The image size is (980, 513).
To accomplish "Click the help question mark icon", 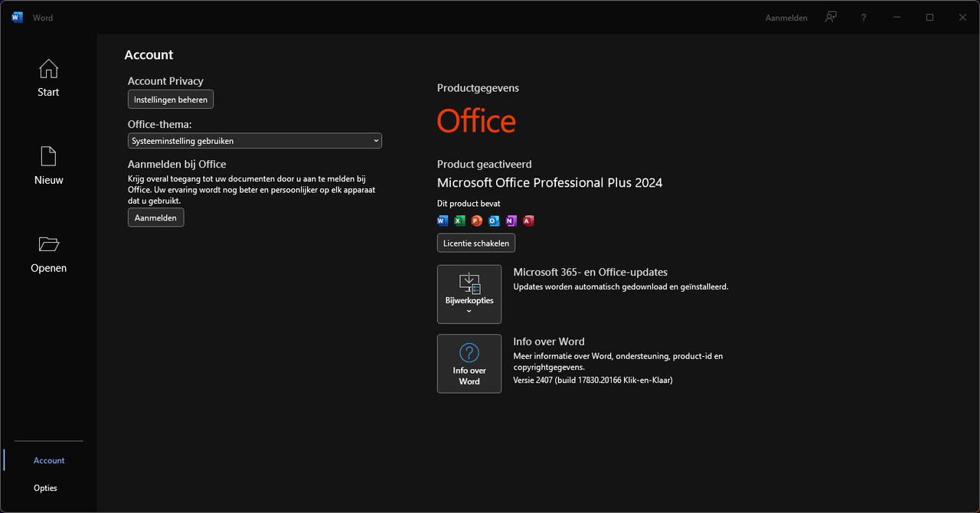I will click(x=864, y=17).
